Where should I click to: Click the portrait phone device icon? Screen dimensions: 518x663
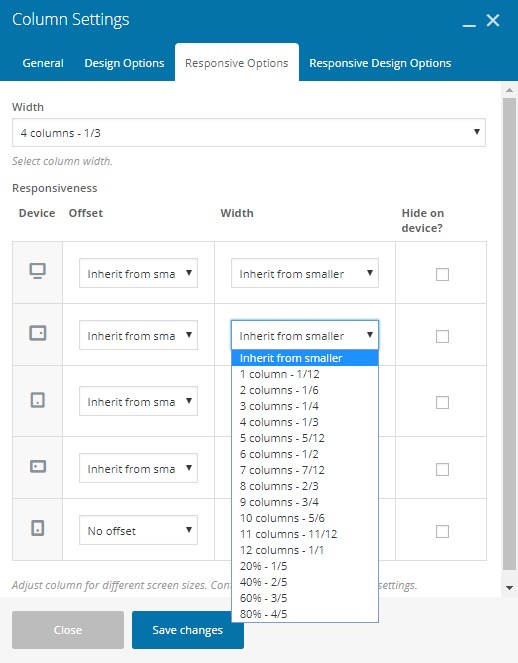point(37,529)
